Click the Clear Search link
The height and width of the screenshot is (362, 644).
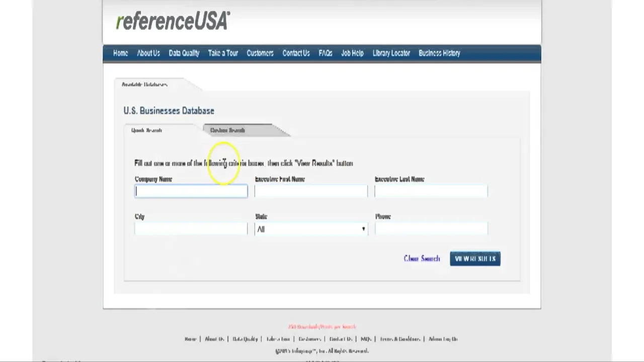[x=422, y=258]
